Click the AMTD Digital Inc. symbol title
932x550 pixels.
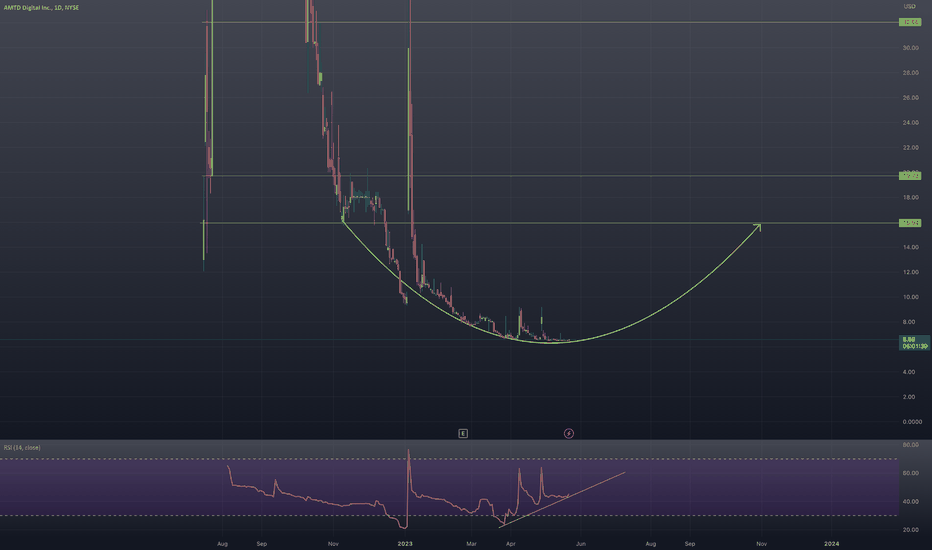(x=41, y=8)
